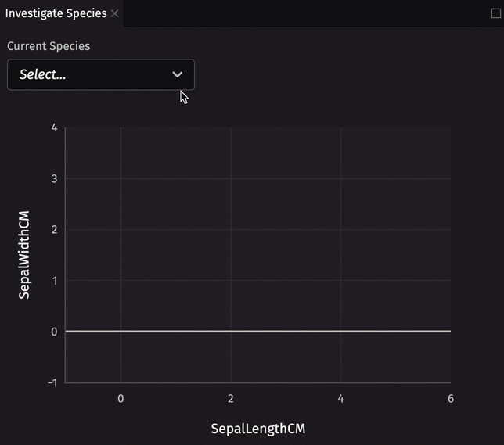Switch to the Investigate Species tab
This screenshot has width=504, height=445.
coord(56,13)
